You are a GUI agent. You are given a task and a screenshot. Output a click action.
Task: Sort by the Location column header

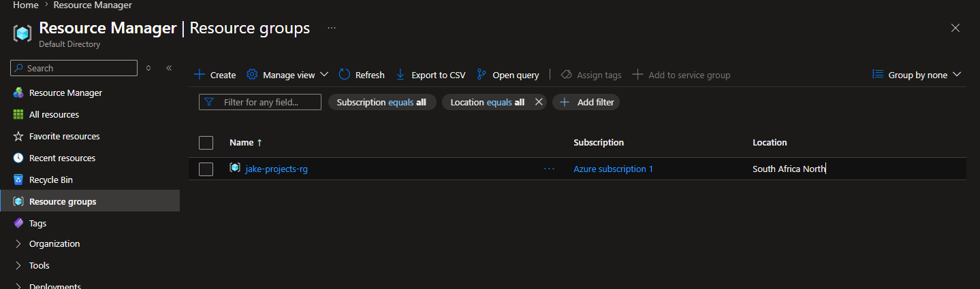point(770,143)
